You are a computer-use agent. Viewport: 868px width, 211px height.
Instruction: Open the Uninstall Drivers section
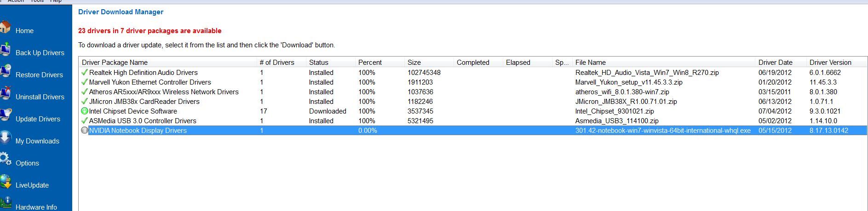click(x=40, y=97)
